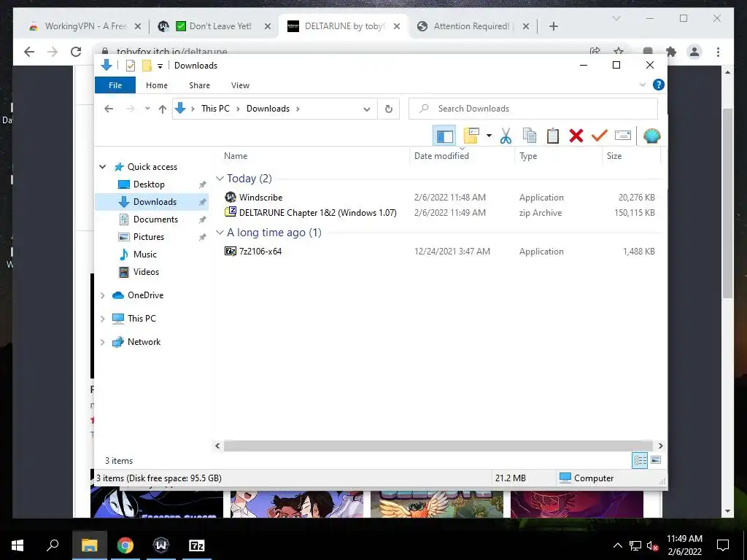
Task: Open the File ribbon tab
Action: (x=115, y=85)
